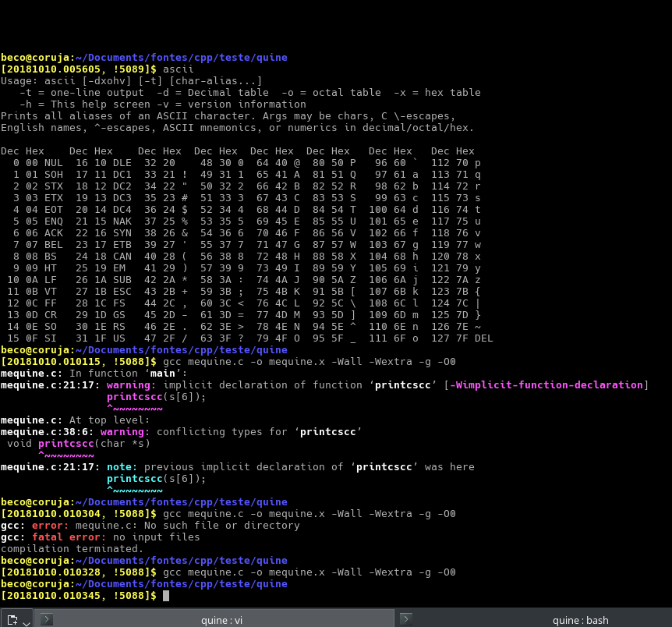The width and height of the screenshot is (672, 627).
Task: Click the '27 1B ESC' table entry
Action: (x=103, y=292)
